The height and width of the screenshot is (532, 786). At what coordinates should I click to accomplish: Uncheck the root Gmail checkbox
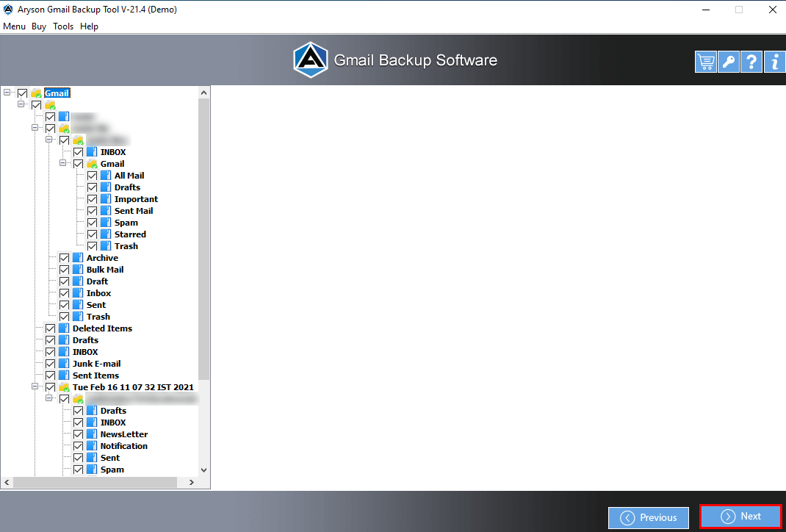pyautogui.click(x=22, y=93)
